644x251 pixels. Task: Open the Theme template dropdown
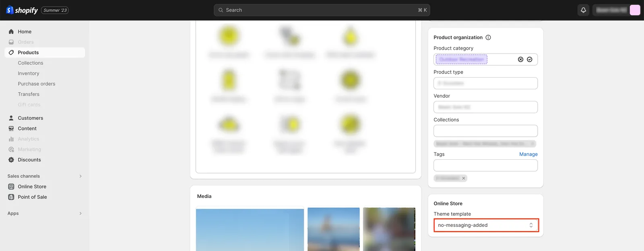click(x=486, y=225)
